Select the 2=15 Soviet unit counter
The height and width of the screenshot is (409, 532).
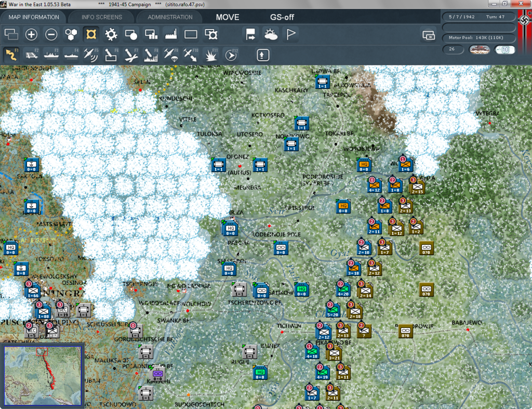pyautogui.click(x=417, y=187)
